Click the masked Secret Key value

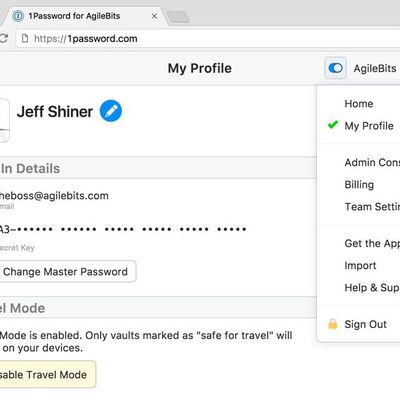122,229
